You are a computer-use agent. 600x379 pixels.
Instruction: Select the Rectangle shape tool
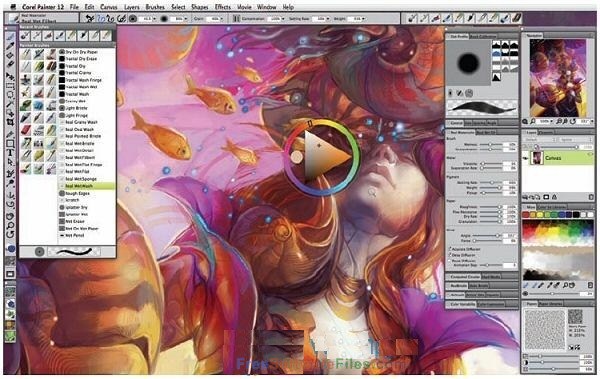click(x=10, y=144)
